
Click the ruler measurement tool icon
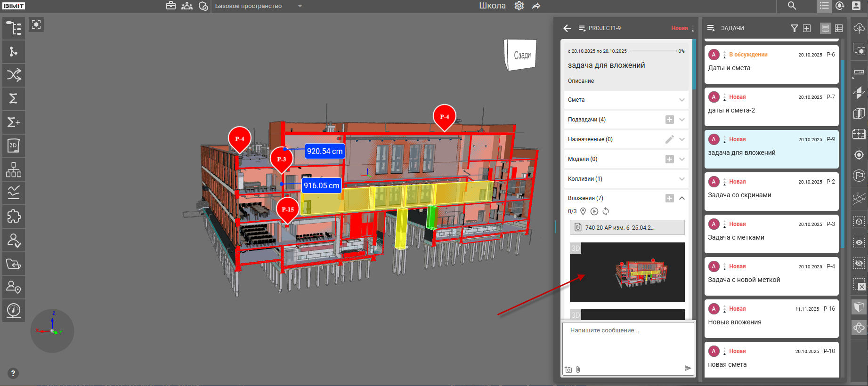[859, 72]
